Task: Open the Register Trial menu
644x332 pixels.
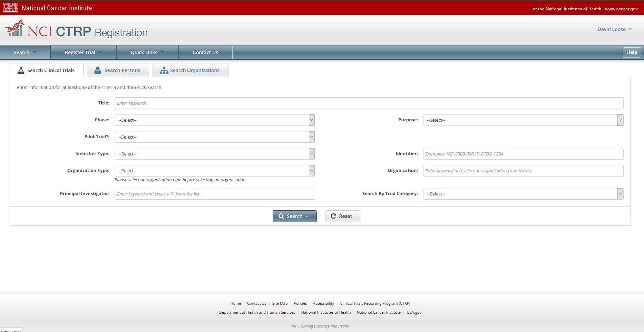Action: coord(84,52)
